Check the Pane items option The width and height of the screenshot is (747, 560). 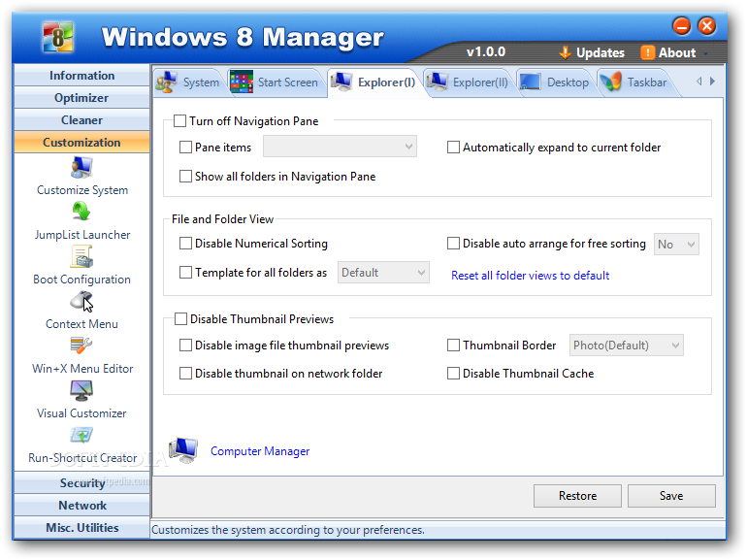186,148
